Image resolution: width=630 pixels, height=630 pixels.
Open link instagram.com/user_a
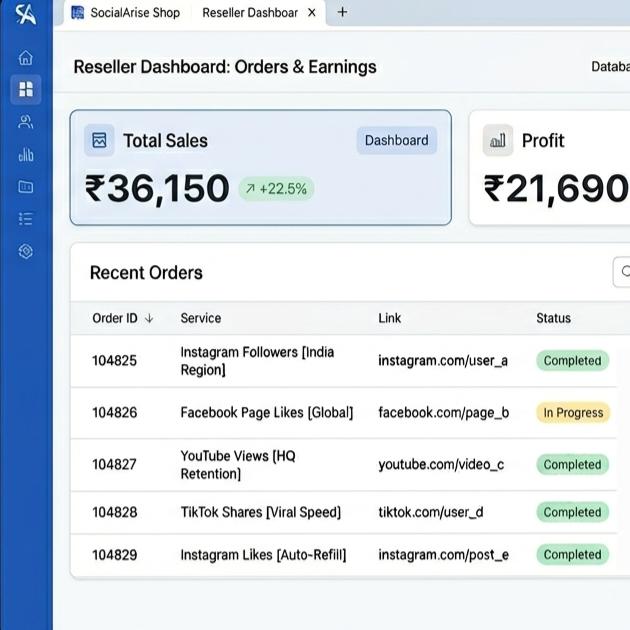(x=443, y=361)
